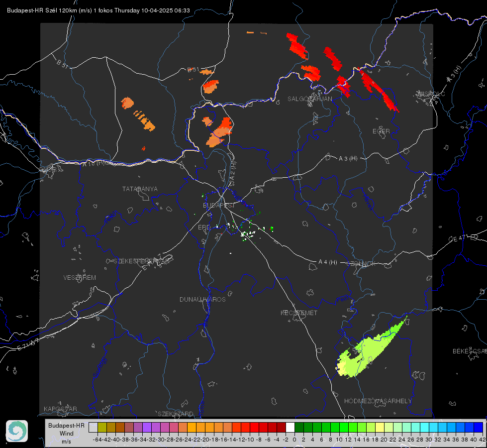Click the KAPOSVÁR city label
487x448 pixels.
[x=60, y=409]
